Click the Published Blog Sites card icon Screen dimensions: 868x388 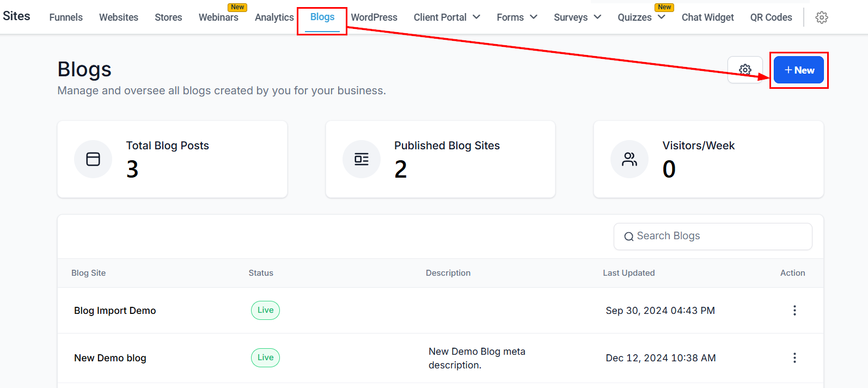coord(362,159)
